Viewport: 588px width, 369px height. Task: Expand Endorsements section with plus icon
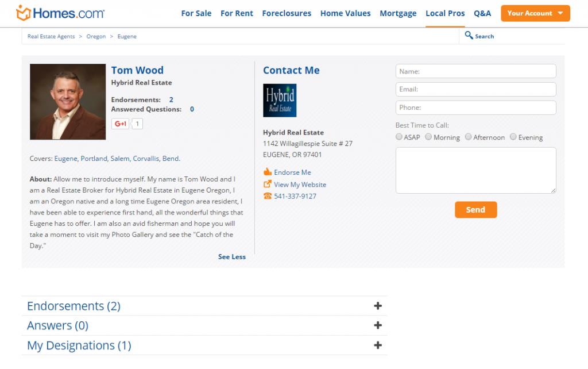378,306
